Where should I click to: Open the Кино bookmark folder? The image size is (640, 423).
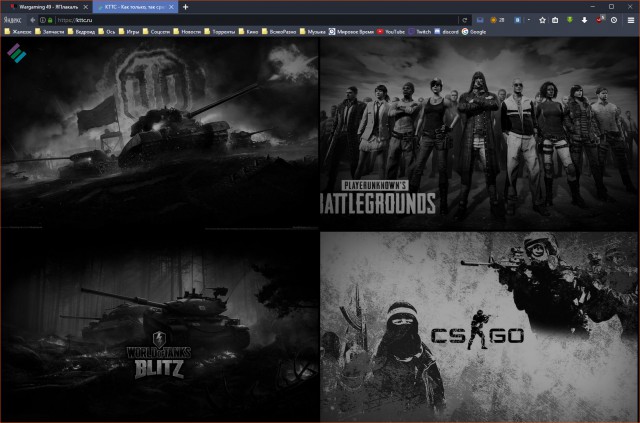coord(249,32)
